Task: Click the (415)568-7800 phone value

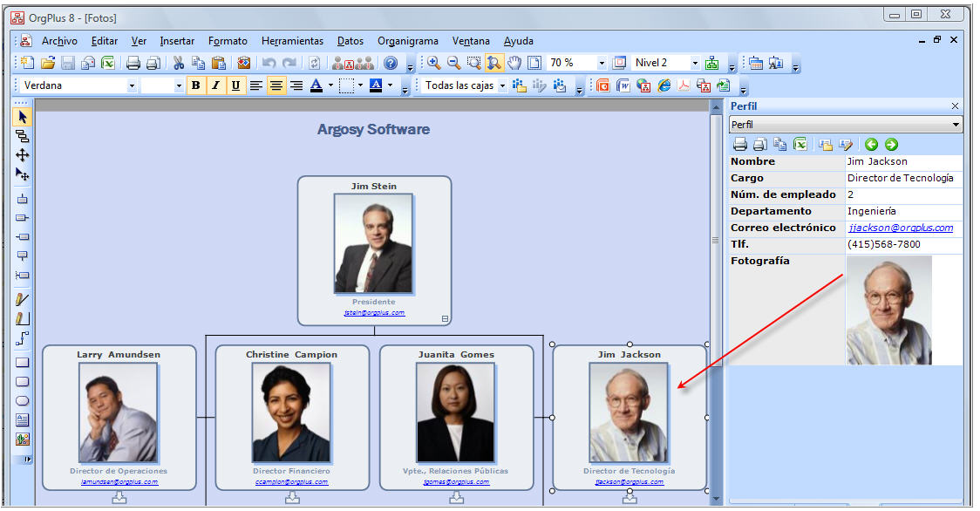Action: tap(884, 244)
